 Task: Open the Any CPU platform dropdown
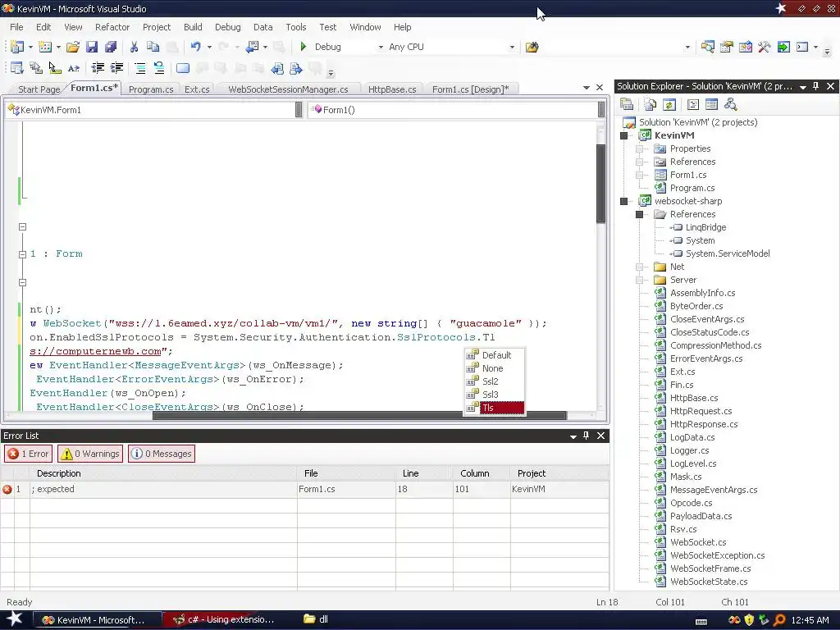pyautogui.click(x=512, y=47)
